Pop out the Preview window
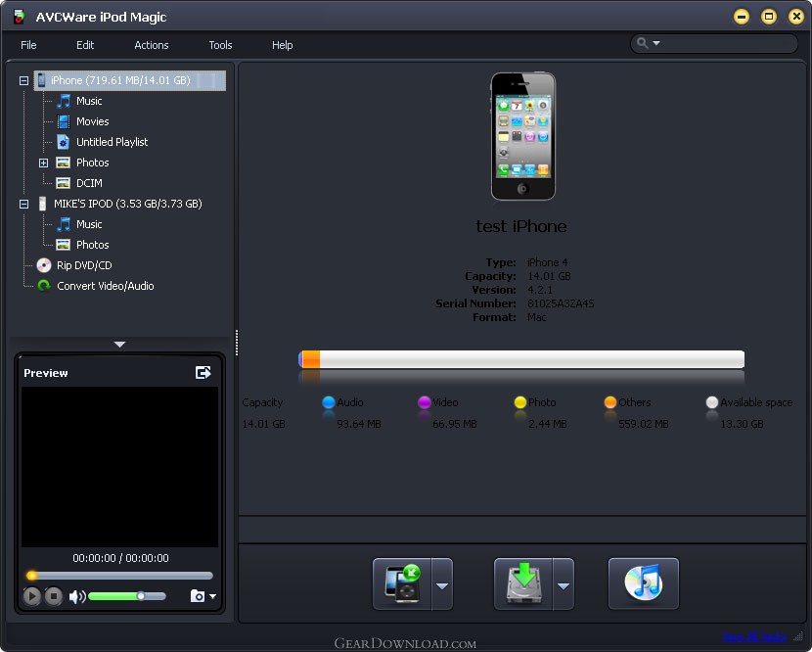812x652 pixels. (x=203, y=373)
